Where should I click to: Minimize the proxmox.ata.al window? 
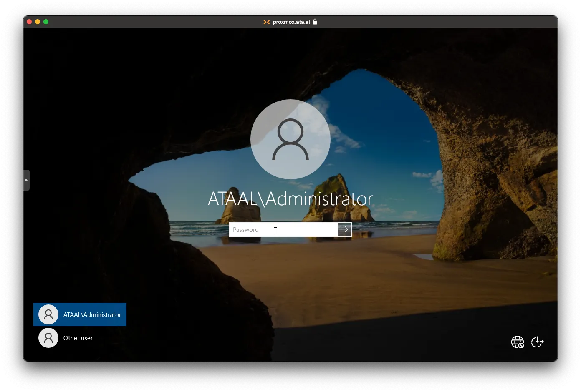pos(38,22)
